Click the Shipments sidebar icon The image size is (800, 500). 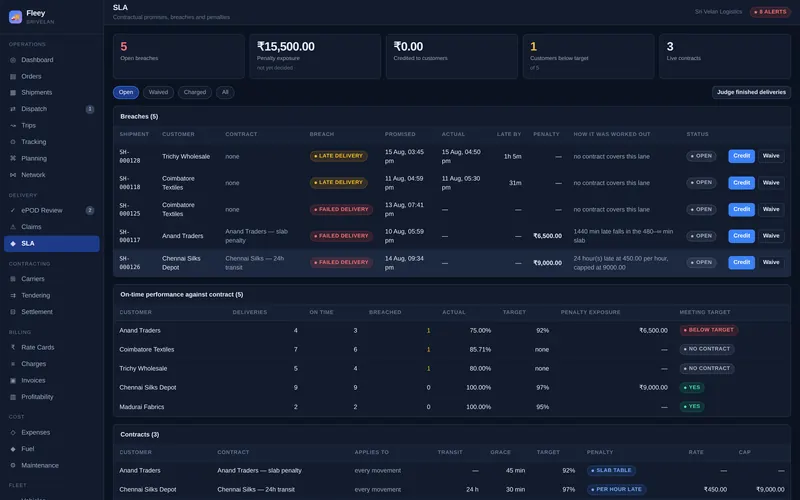13,92
